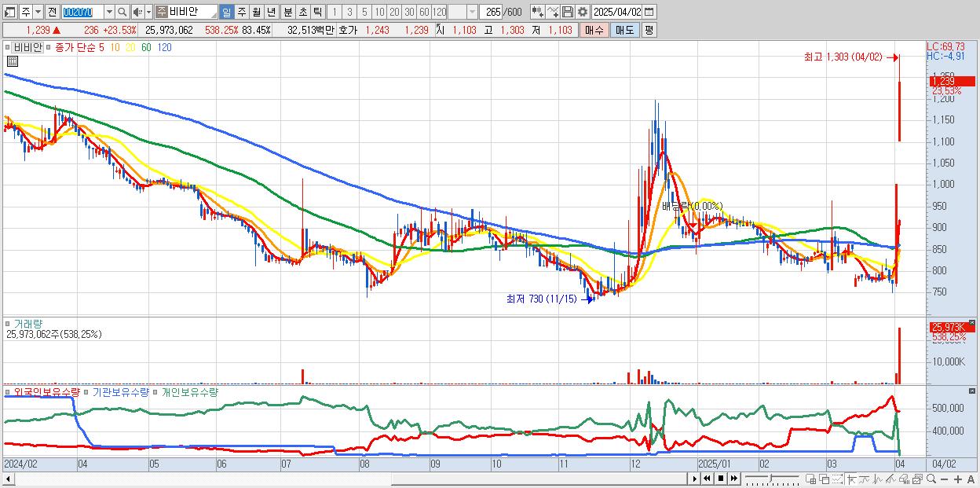980x488 pixels.
Task: Toggle 비비안 price series checkbox in legend
Action: 7,48
